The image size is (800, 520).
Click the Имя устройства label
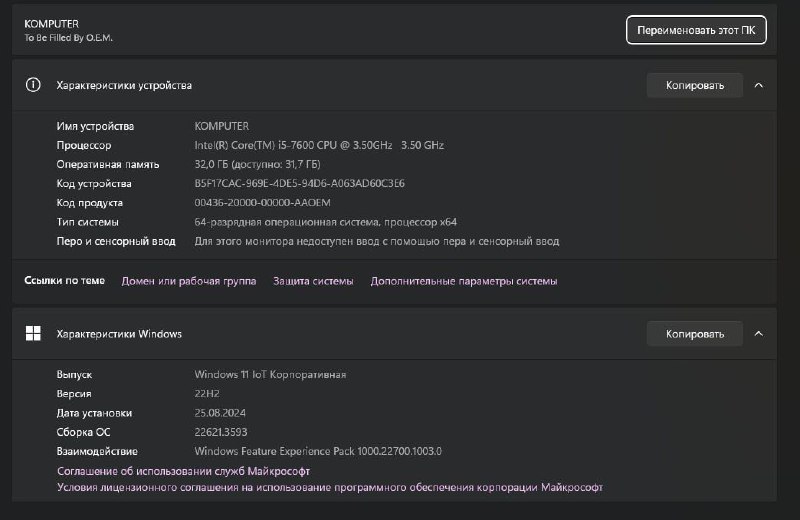95,126
